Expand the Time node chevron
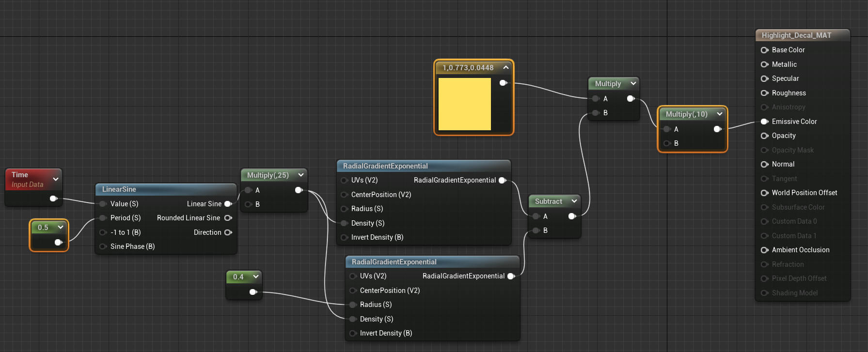The width and height of the screenshot is (868, 352). (56, 179)
